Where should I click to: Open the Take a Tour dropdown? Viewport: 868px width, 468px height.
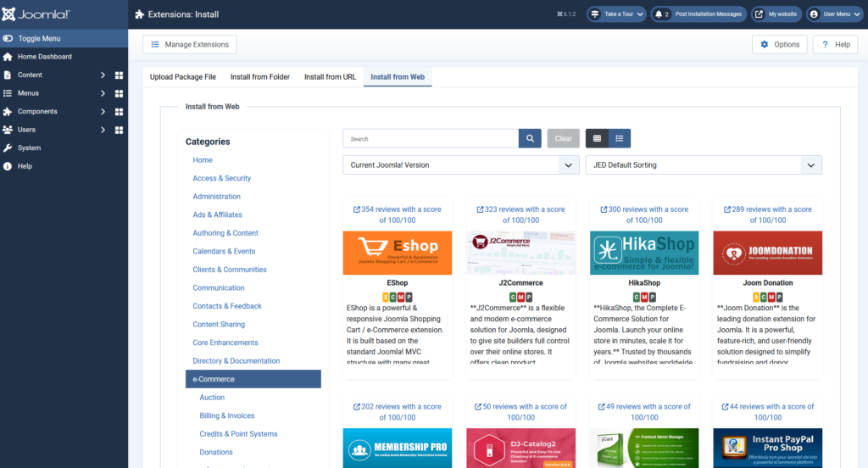point(616,14)
